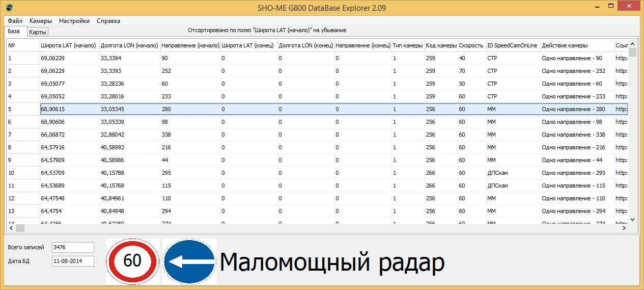Click the Маломощный радар label
This screenshot has height=290, width=644.
pyautogui.click(x=332, y=263)
